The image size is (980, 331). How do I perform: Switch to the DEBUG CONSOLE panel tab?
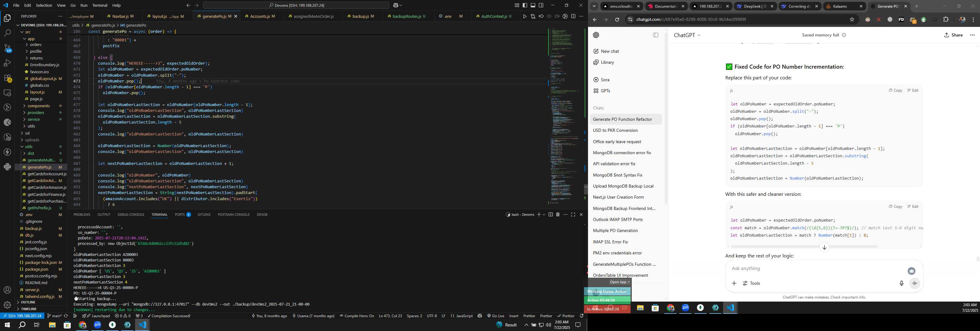pyautogui.click(x=131, y=215)
